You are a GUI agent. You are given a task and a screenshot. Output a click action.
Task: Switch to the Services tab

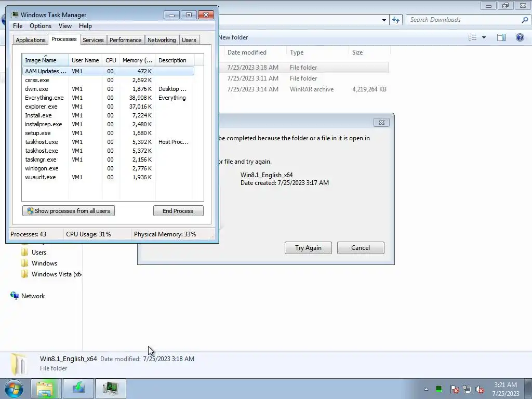pos(93,40)
